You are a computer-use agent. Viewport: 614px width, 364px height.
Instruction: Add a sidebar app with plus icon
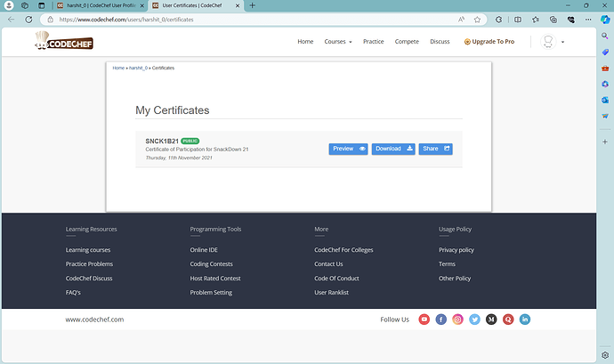[x=605, y=142]
